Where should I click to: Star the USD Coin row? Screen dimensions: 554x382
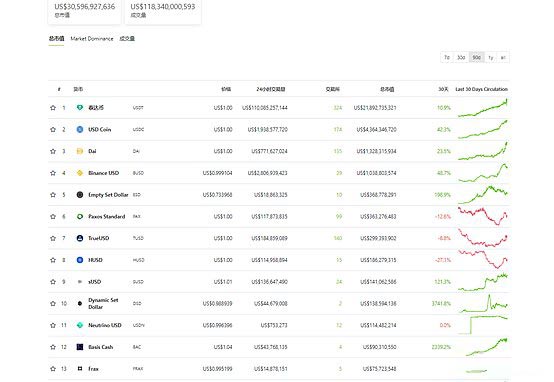(53, 130)
